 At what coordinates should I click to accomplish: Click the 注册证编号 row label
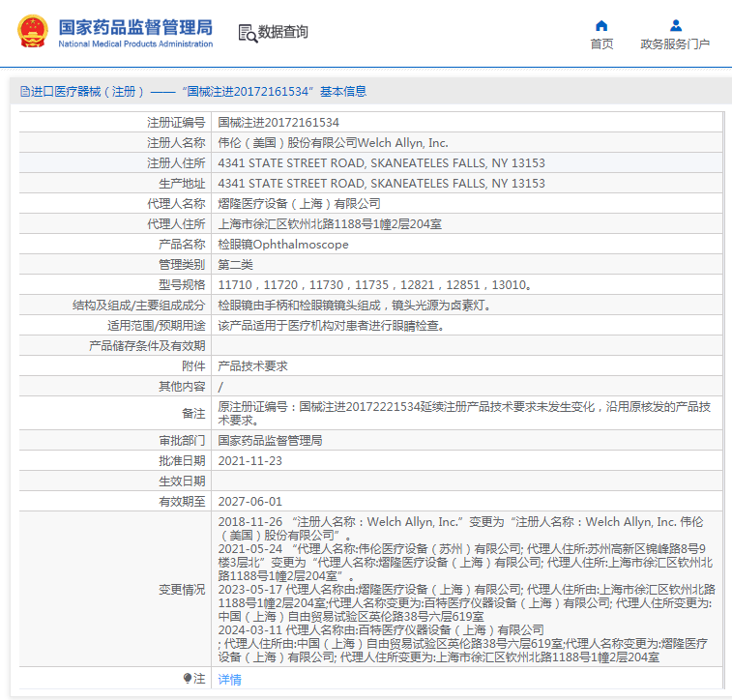(176, 123)
